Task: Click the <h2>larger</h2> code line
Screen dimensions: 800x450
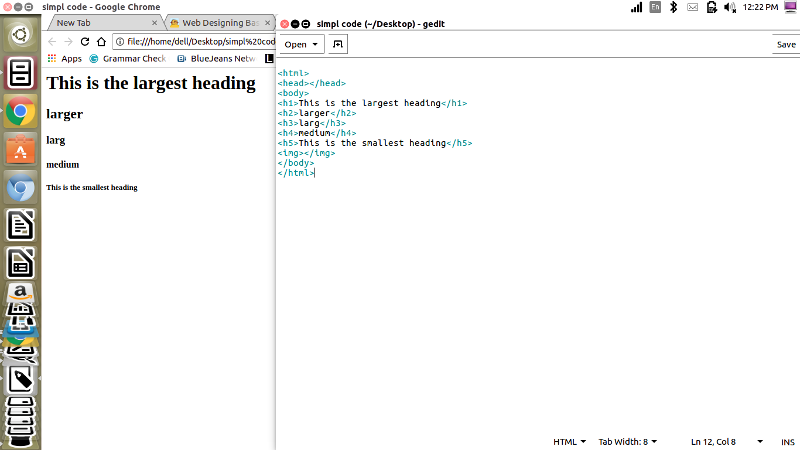Action: click(317, 113)
